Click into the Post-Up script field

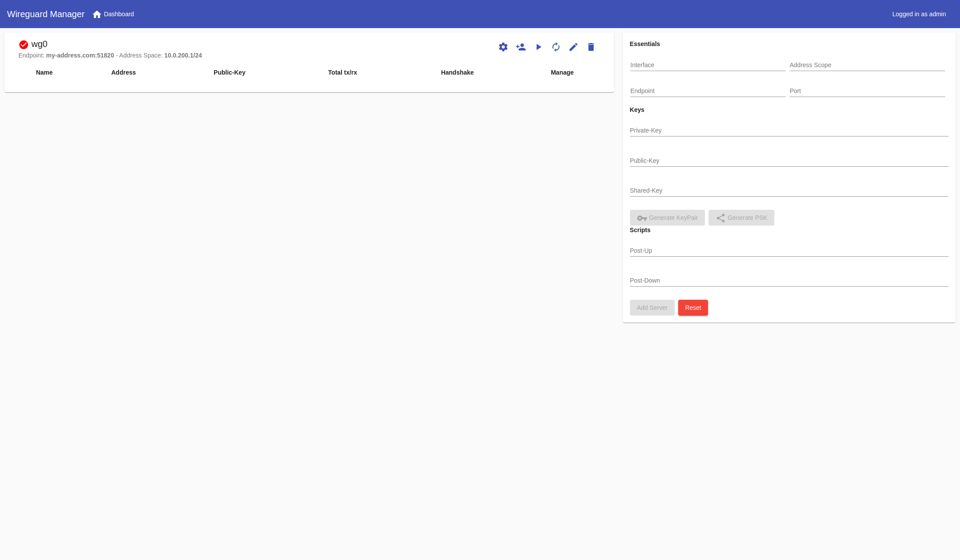(x=789, y=251)
